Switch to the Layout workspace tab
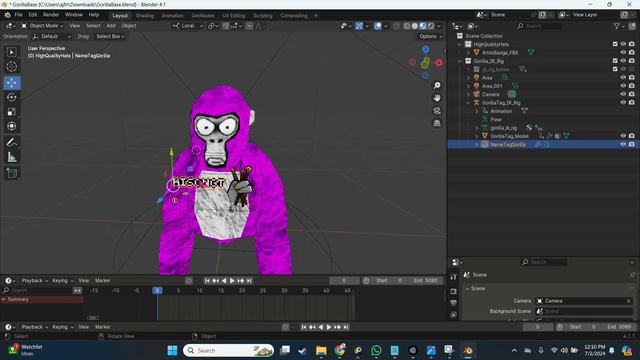 pos(120,16)
